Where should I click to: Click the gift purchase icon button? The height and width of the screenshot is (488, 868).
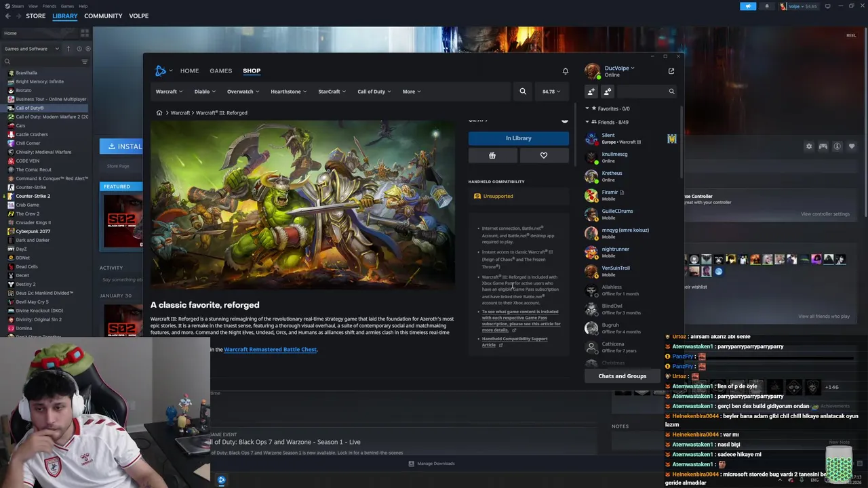(492, 155)
